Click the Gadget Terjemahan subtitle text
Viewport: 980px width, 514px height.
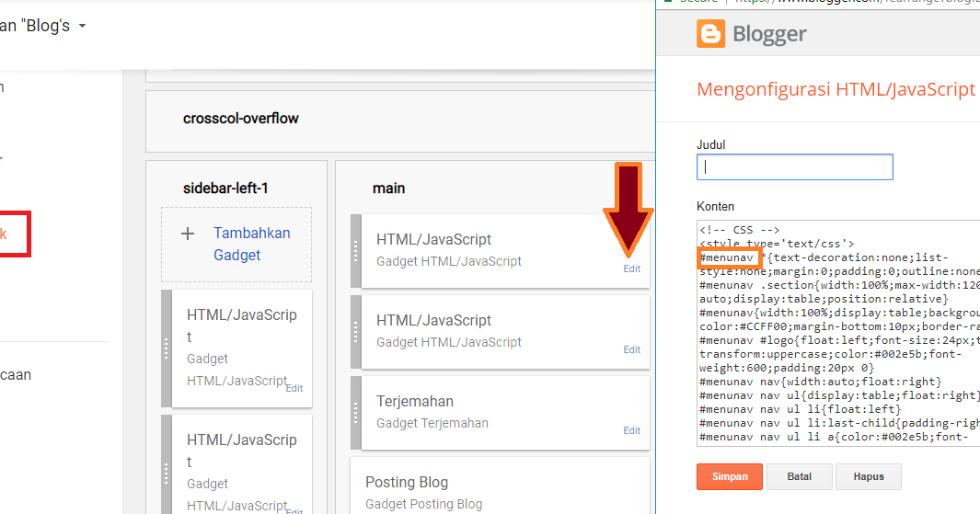pos(432,423)
